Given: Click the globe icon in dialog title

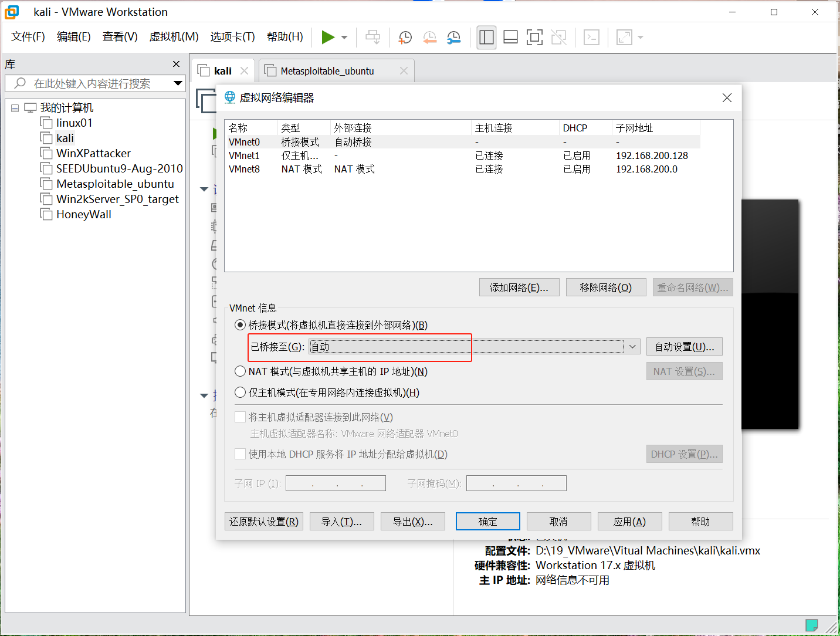Looking at the screenshot, I should coord(230,97).
